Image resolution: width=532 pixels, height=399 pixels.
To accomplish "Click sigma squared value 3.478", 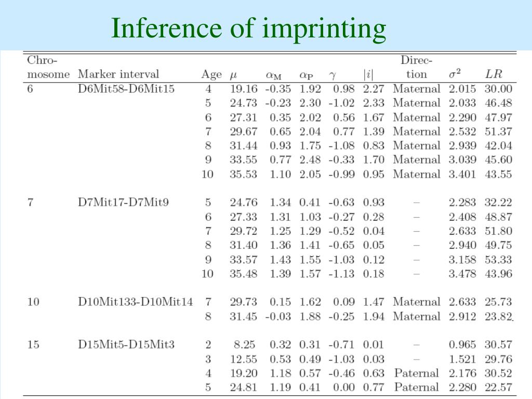I will click(462, 273).
